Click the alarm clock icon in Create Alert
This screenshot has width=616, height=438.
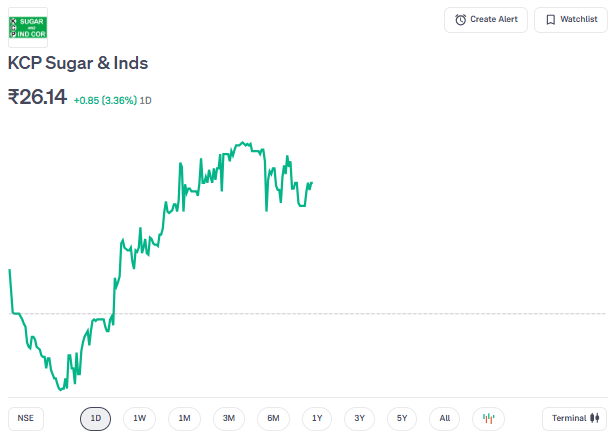point(460,20)
